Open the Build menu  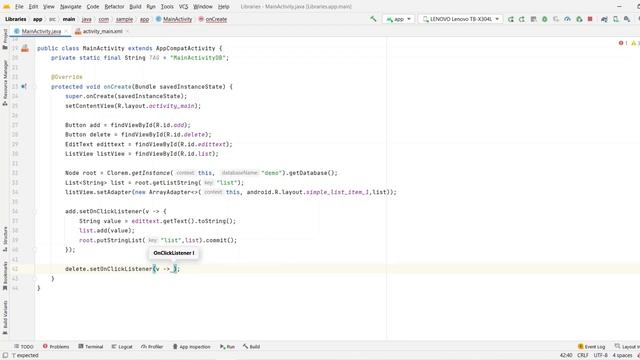135,7
